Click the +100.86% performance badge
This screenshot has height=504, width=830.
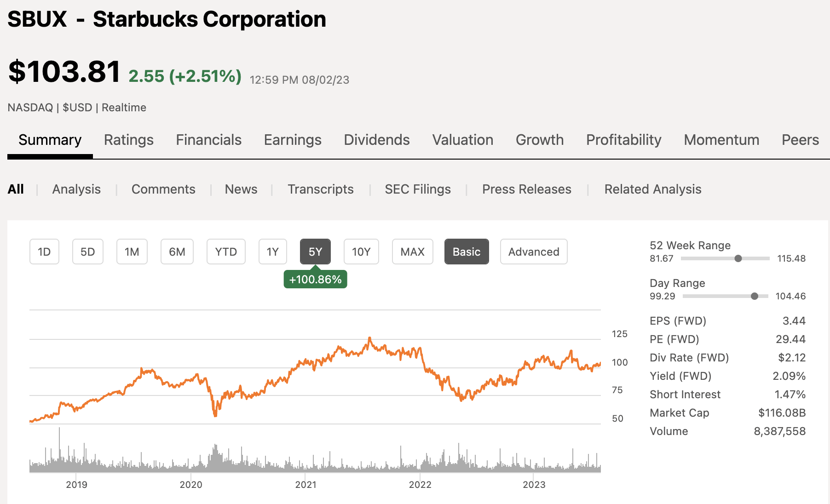(315, 279)
